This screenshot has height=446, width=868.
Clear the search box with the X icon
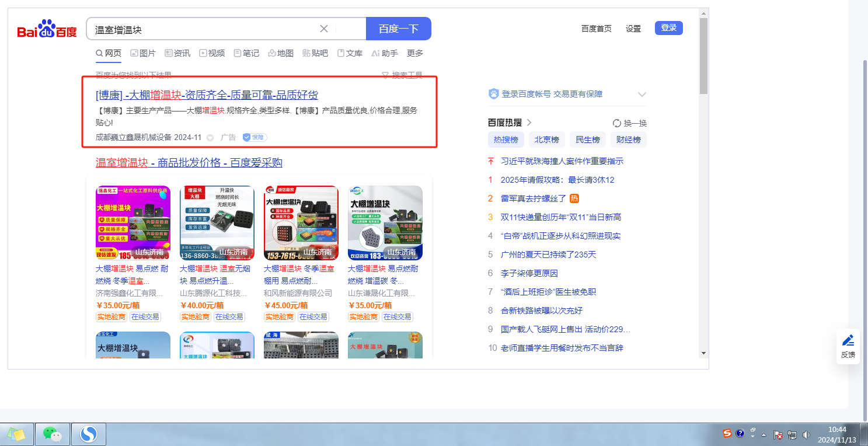click(324, 29)
